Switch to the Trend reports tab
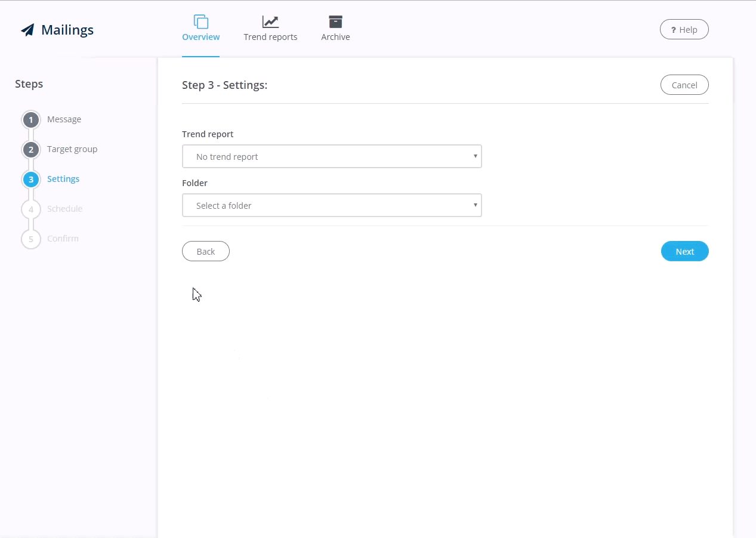This screenshot has height=538, width=756. click(x=270, y=37)
